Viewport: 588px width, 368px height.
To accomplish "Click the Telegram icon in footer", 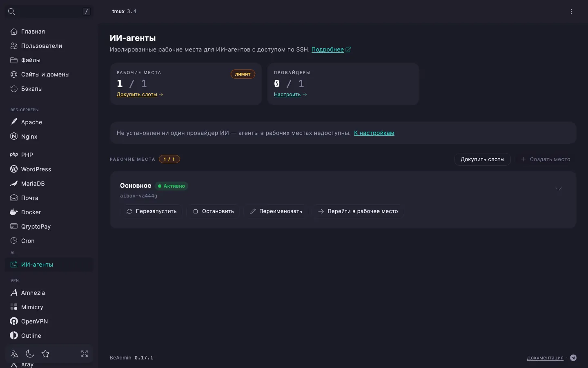I will pyautogui.click(x=573, y=358).
